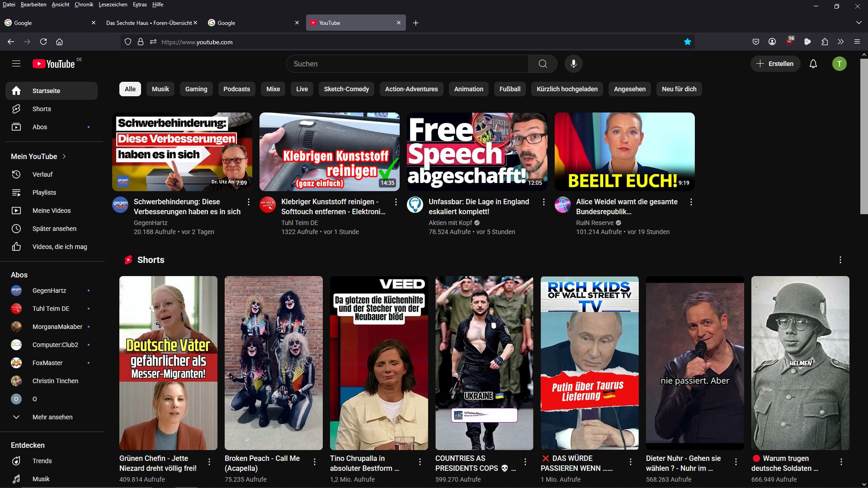Open Verlauf watch history
The width and height of the screenshot is (868, 488).
52,174
